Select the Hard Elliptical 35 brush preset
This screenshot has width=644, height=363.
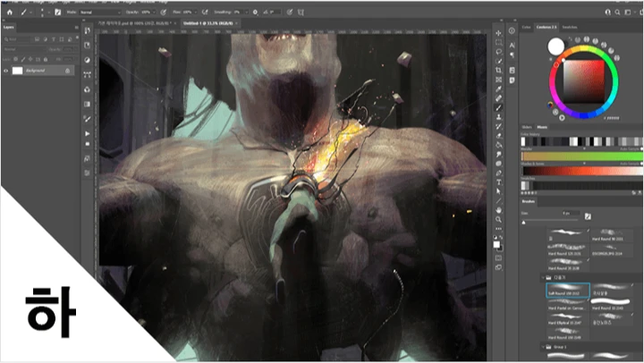click(567, 319)
